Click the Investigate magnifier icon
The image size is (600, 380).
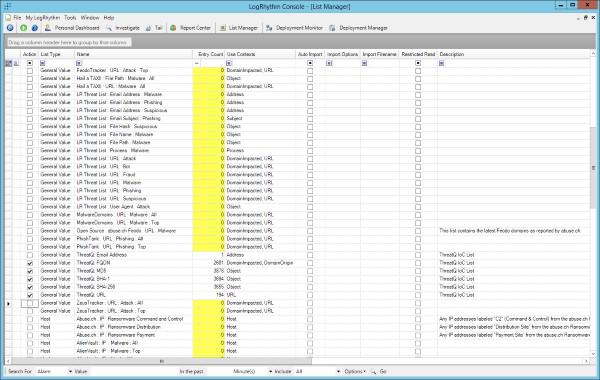(109, 28)
